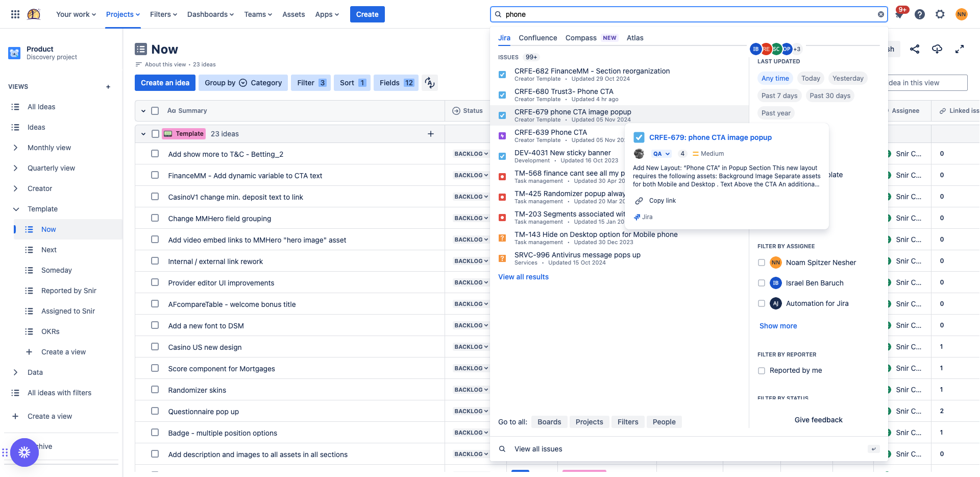Viewport: 980px width, 477px height.
Task: Open Assets in the top navigation
Action: click(293, 14)
